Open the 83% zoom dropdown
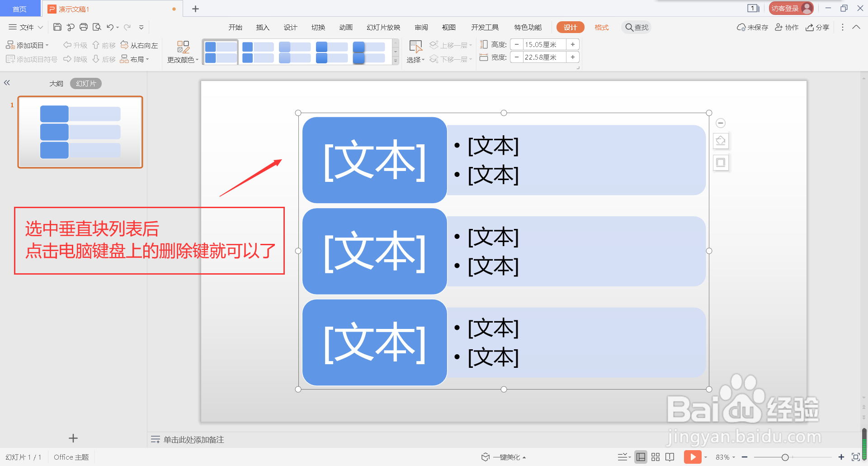 point(726,457)
